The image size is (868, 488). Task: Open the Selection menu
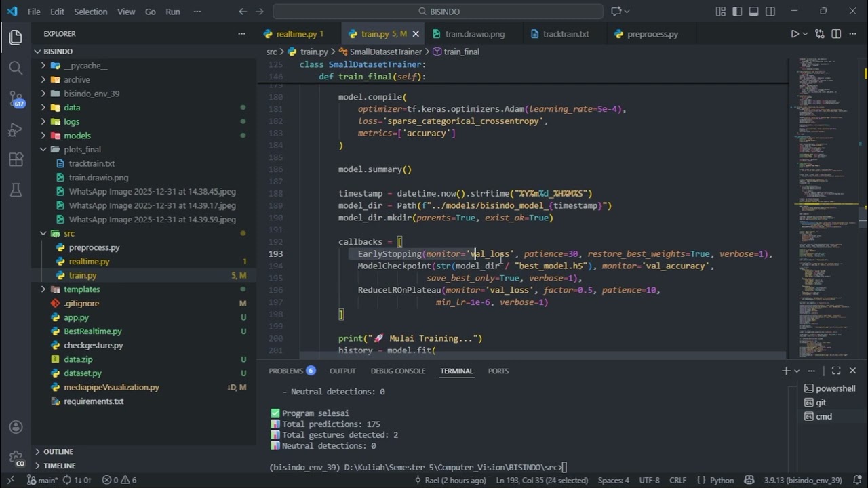91,12
